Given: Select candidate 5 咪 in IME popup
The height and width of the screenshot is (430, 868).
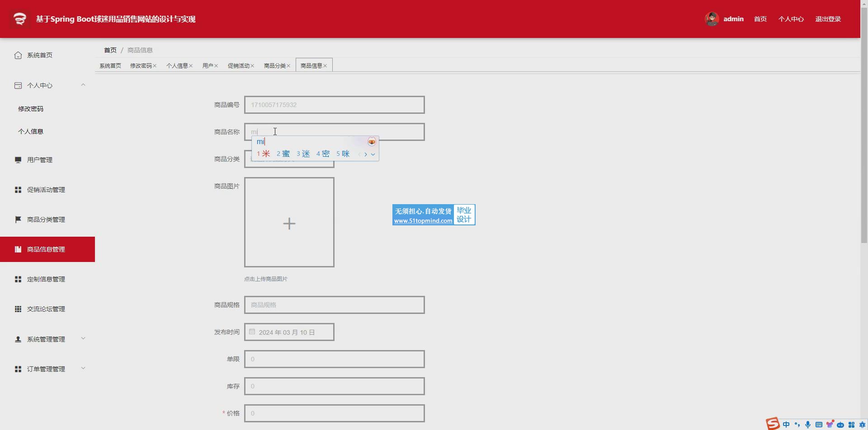Looking at the screenshot, I should 343,154.
